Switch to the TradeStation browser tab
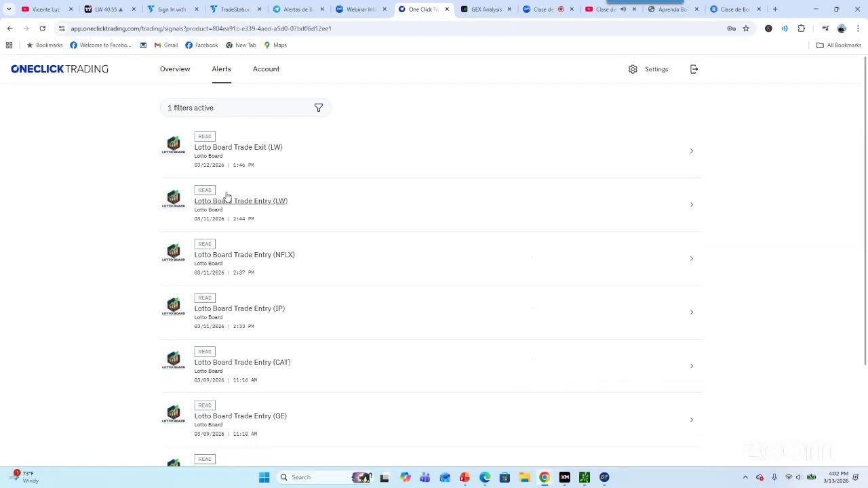Screen dimensions: 868x488 (x=237, y=9)
